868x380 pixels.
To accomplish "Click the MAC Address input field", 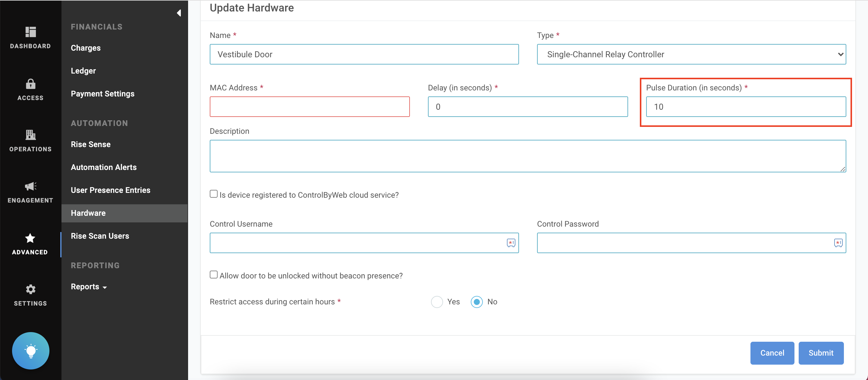I will (x=309, y=107).
